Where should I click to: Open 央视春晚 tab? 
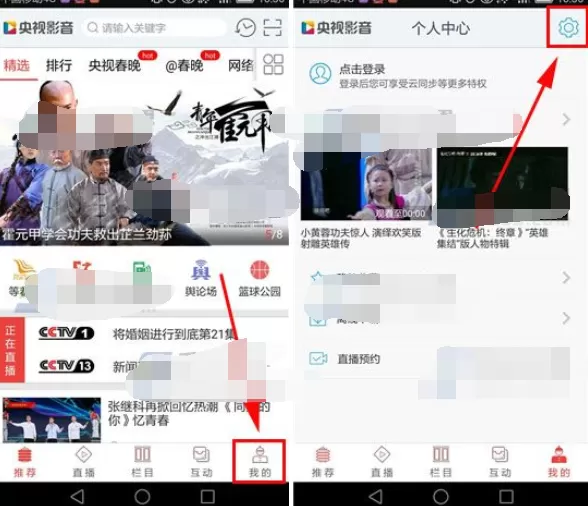(114, 66)
